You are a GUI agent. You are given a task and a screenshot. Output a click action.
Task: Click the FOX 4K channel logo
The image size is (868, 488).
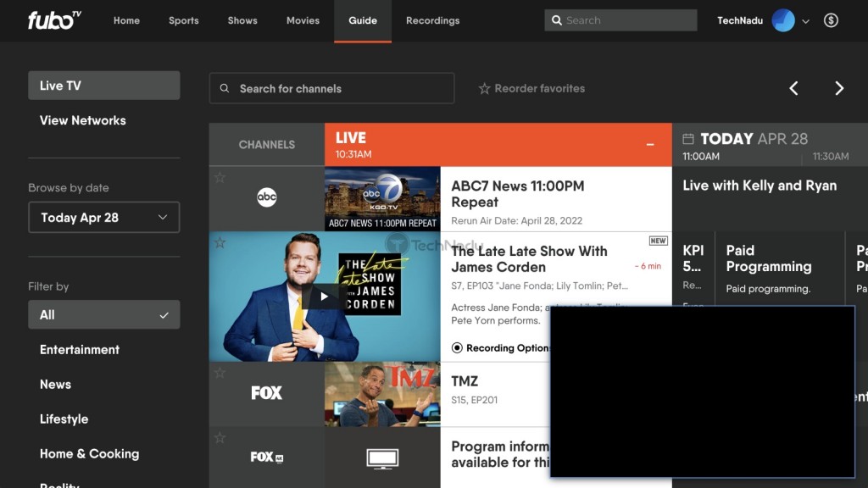point(267,457)
